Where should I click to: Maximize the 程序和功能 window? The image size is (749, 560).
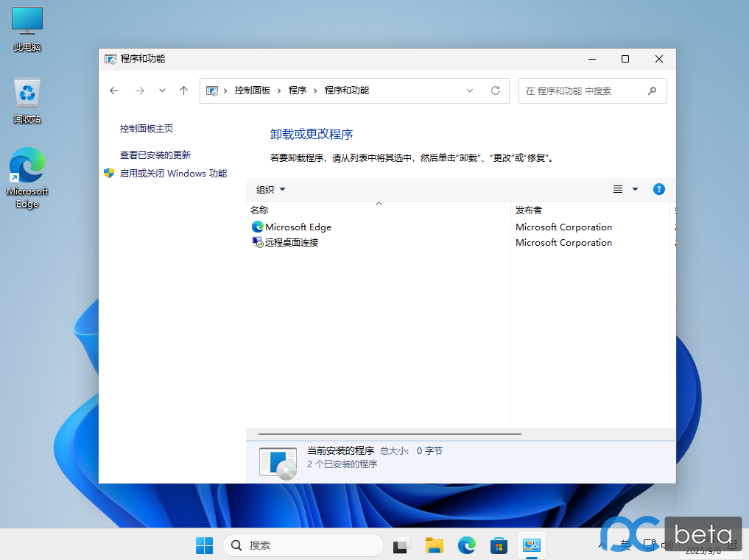pyautogui.click(x=625, y=59)
